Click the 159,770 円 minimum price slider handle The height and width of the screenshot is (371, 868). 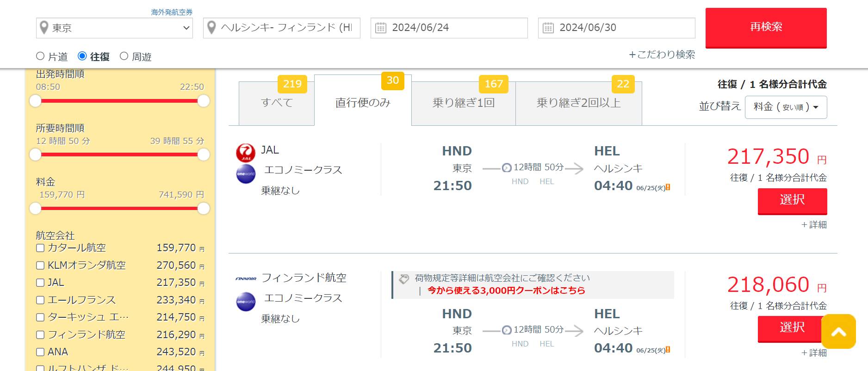coord(36,209)
